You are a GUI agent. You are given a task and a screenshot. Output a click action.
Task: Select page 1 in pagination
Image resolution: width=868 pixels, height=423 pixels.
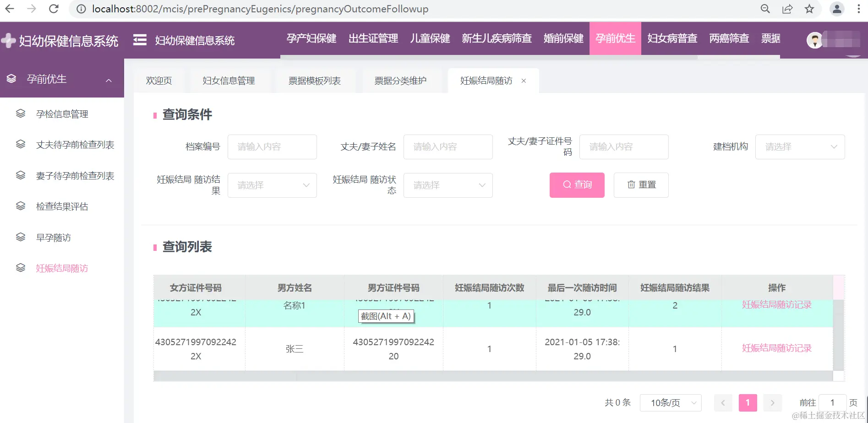click(748, 403)
